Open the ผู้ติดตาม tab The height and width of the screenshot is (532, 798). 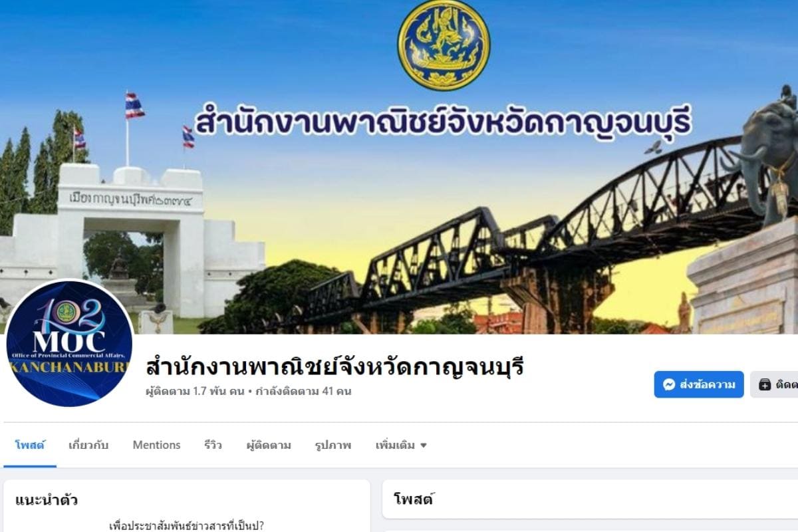[x=269, y=445]
